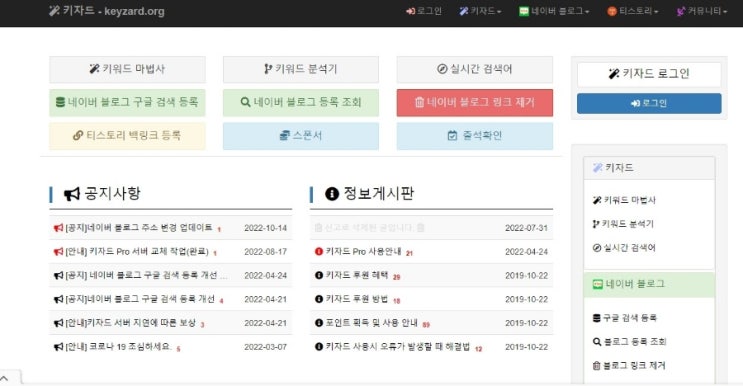Open the 스폰서 button
The image size is (743, 386).
(x=301, y=136)
